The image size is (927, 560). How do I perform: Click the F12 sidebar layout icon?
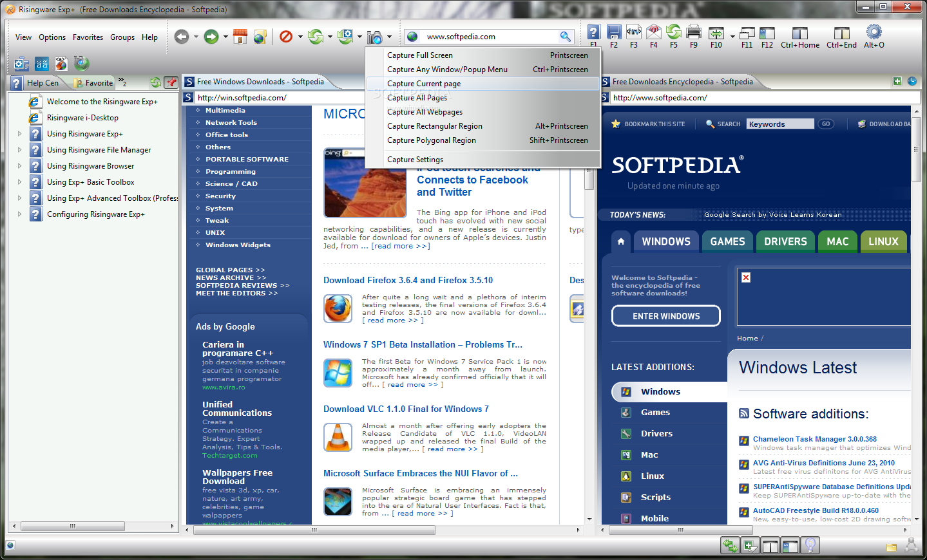coord(767,33)
